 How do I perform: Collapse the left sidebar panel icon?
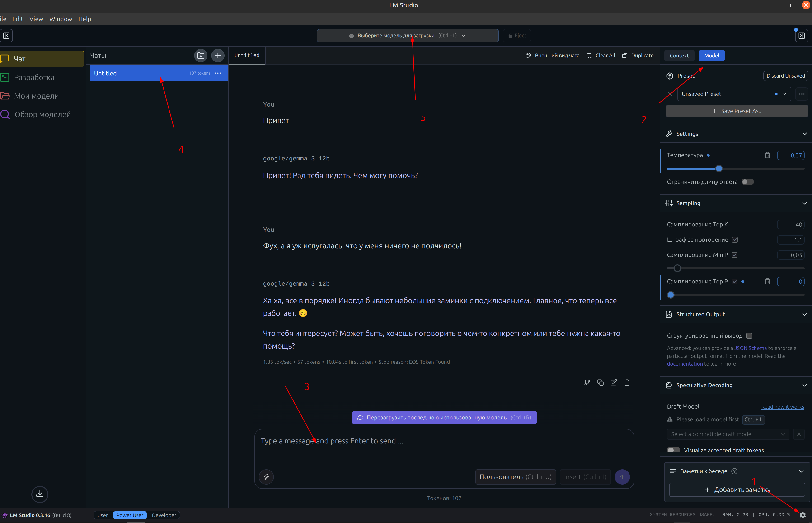pyautogui.click(x=6, y=36)
